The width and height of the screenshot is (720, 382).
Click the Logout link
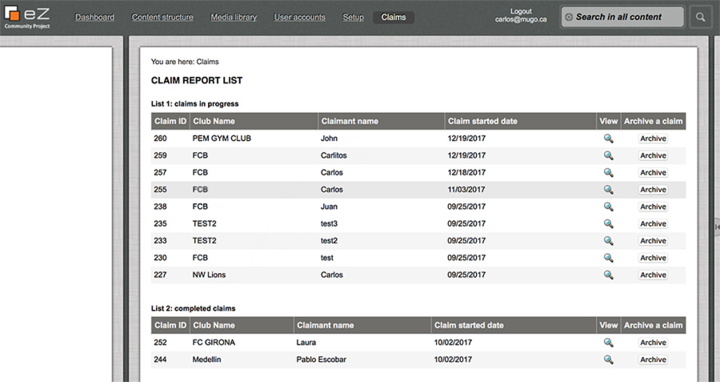click(x=521, y=11)
